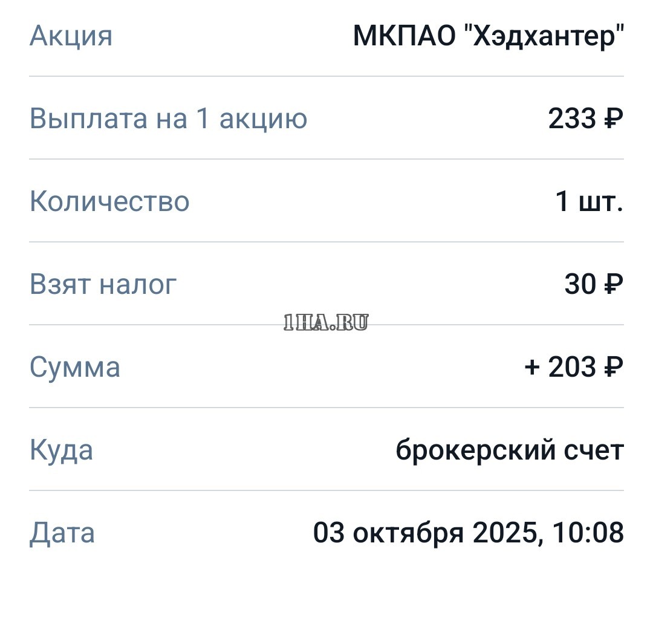The height and width of the screenshot is (644, 653).
Task: Select the "Сумма" label
Action: tap(75, 367)
